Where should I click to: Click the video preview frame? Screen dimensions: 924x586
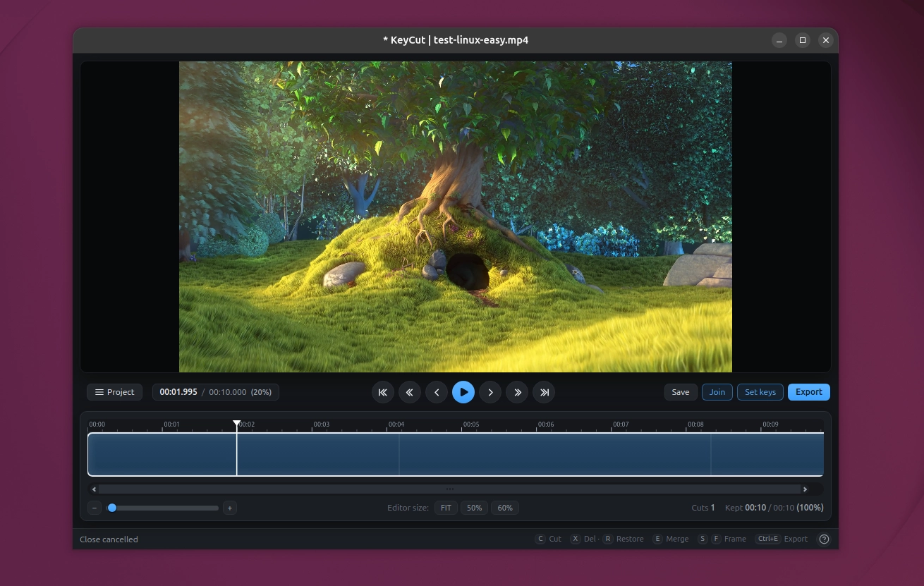pyautogui.click(x=456, y=216)
